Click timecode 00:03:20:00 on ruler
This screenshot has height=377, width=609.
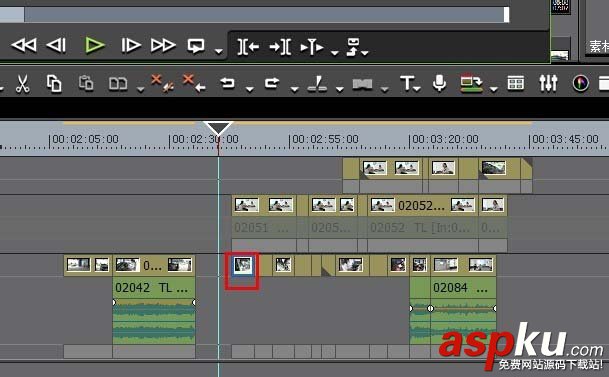pos(445,139)
